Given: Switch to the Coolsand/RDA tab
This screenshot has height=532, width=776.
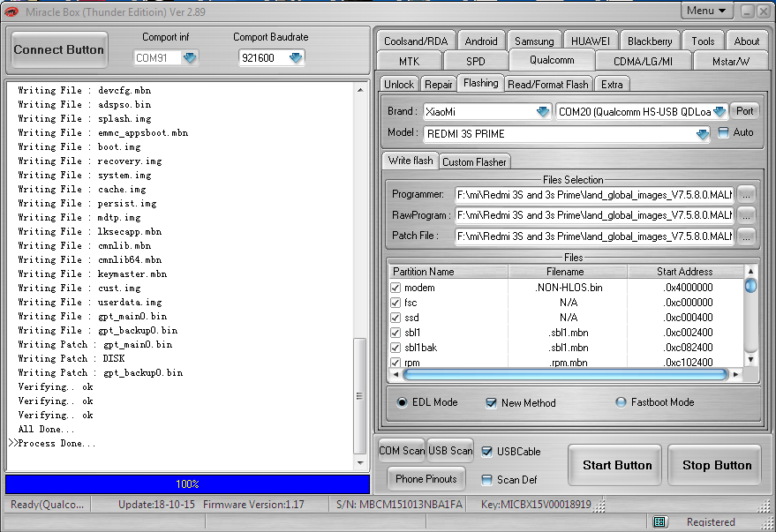Looking at the screenshot, I should coord(416,41).
